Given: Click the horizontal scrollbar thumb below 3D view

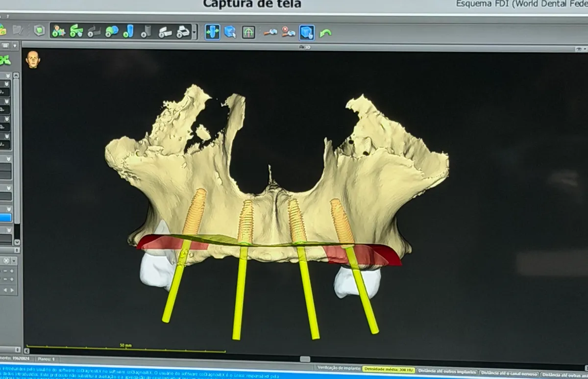Looking at the screenshot, I should pyautogui.click(x=305, y=359).
